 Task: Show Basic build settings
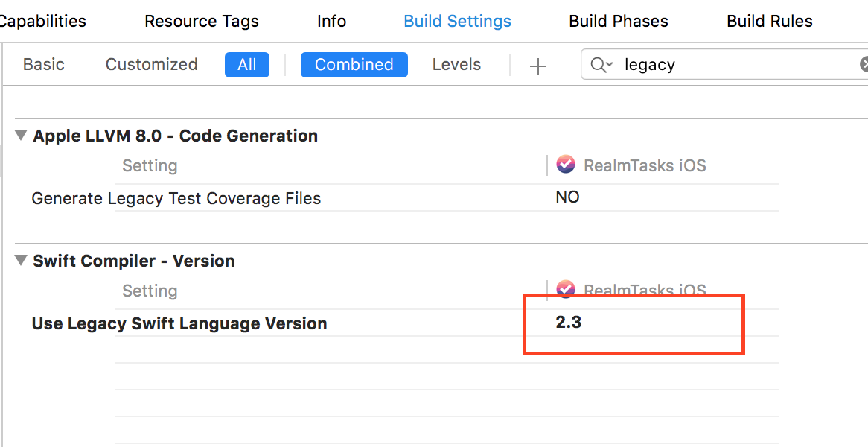(44, 65)
